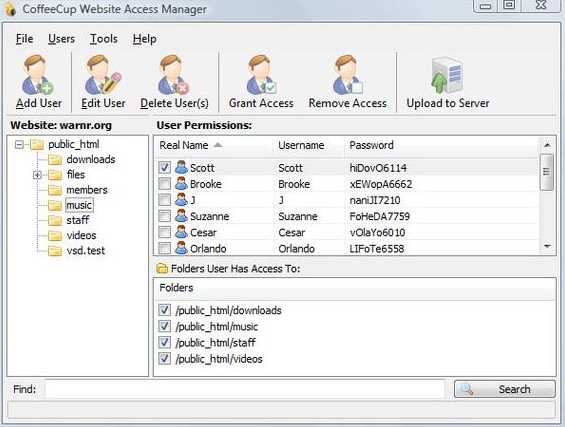Click the user list scroll down arrow
Screen dimensions: 565x427
coord(547,246)
